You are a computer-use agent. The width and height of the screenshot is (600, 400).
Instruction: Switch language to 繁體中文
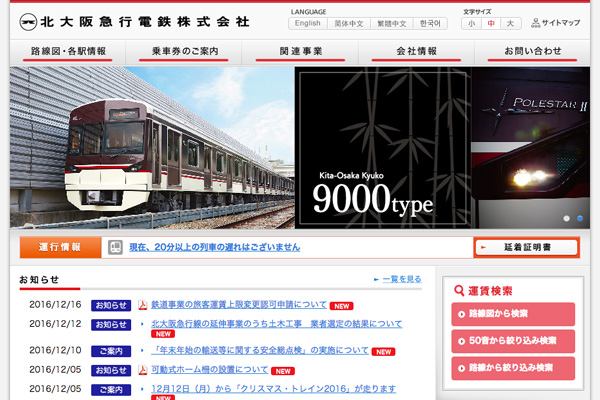pos(391,23)
